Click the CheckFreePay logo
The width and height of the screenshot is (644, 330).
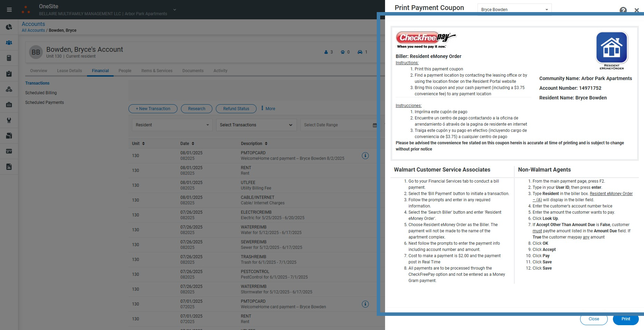(x=426, y=39)
